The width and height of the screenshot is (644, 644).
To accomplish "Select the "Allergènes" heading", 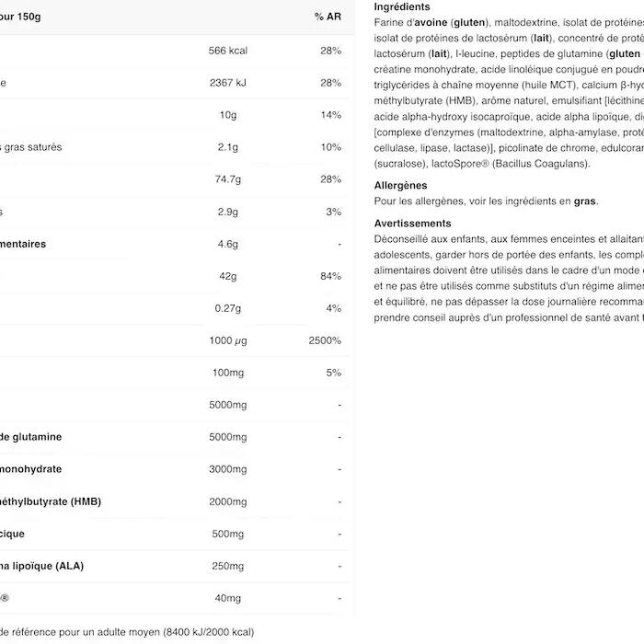I will coord(401,186).
